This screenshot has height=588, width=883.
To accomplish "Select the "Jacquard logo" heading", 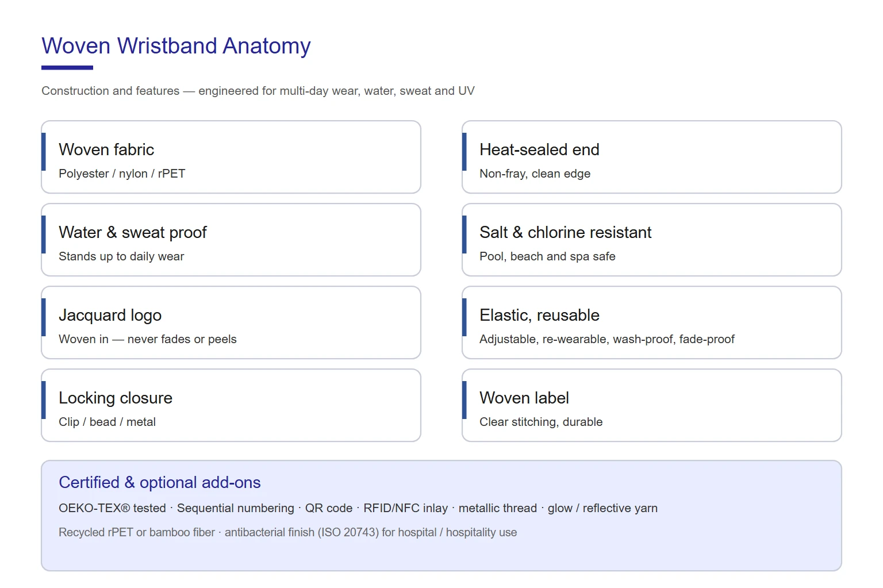I will coord(110,315).
